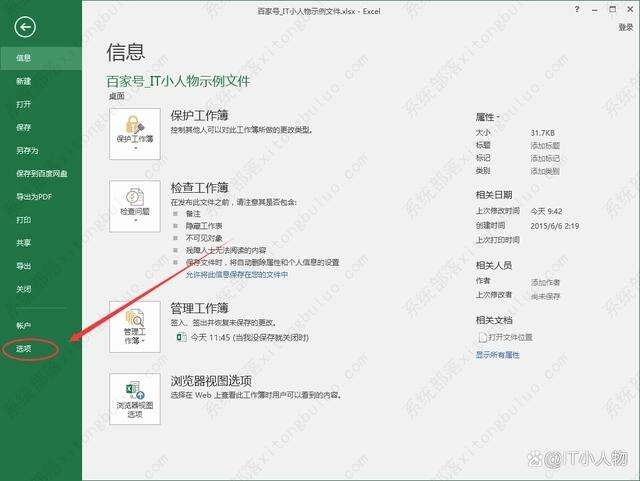This screenshot has height=481, width=640.
Task: Open the 管理工作簿 manage workbook button
Action: pyautogui.click(x=135, y=327)
